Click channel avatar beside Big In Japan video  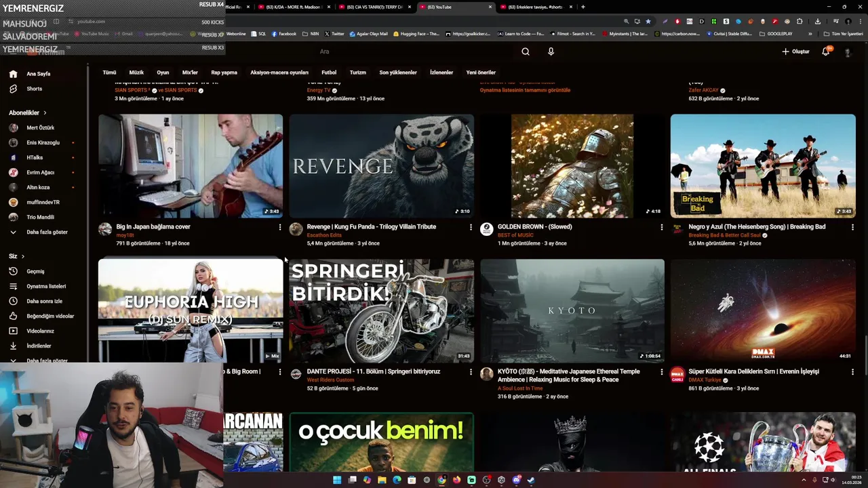pos(105,230)
